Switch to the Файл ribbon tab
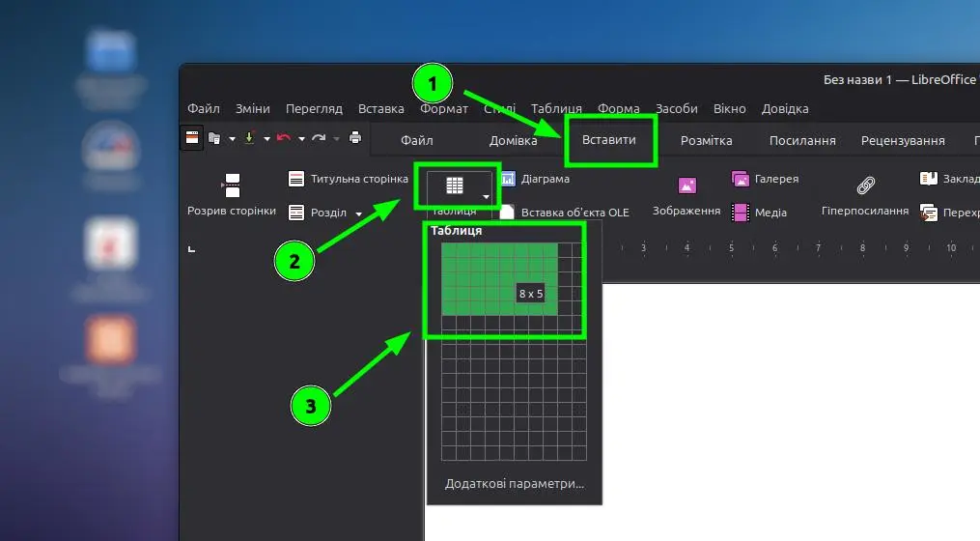 (x=417, y=141)
